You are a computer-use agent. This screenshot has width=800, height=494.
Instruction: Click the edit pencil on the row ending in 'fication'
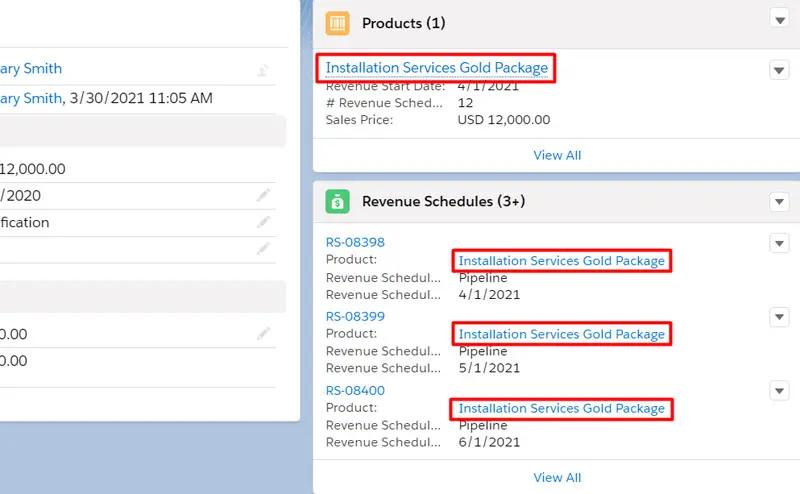point(263,222)
